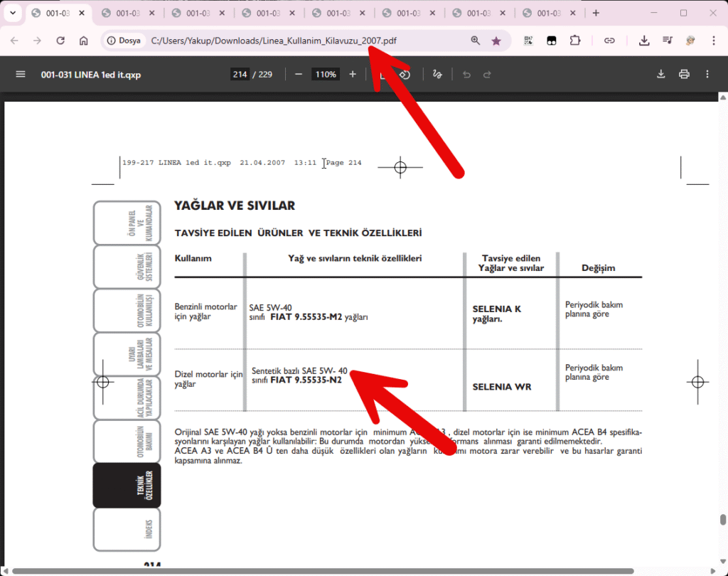
Task: Zoom in with the plus button
Action: (353, 74)
